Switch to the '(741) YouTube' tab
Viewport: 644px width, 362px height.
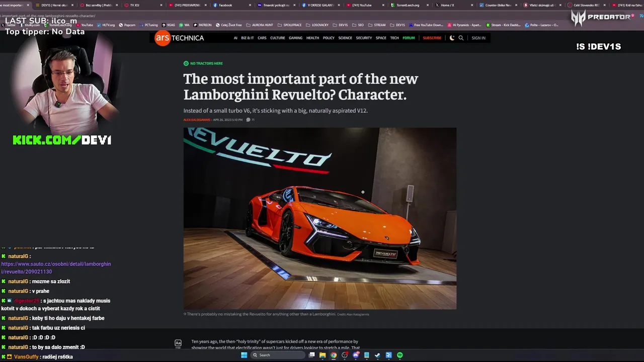click(x=365, y=5)
